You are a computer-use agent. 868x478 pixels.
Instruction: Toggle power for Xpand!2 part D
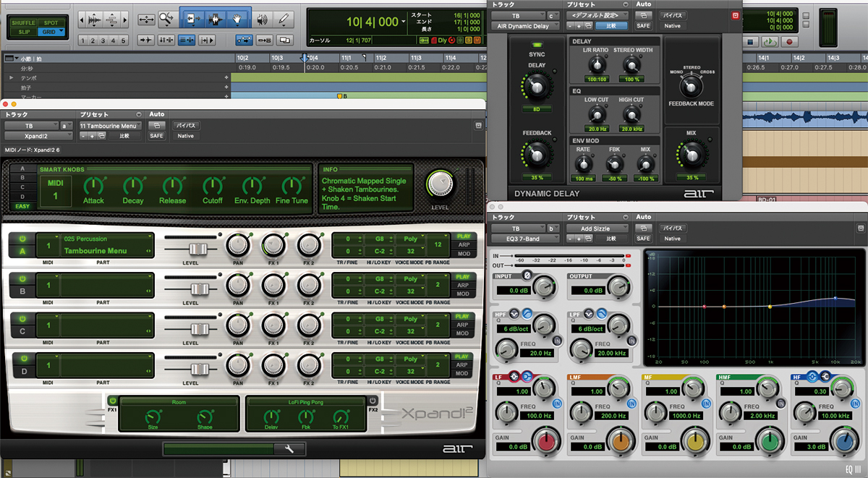pos(22,359)
